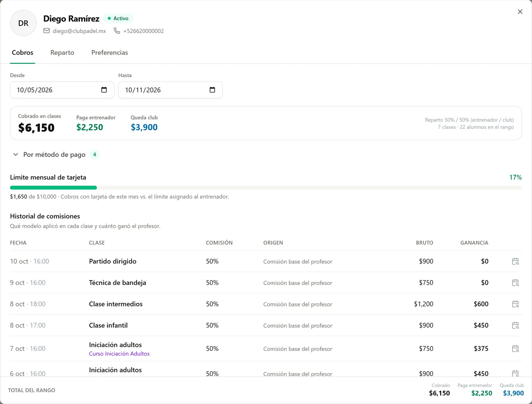Select the Clase intermedios class name
Screen dimensions: 532x404
pos(116,304)
